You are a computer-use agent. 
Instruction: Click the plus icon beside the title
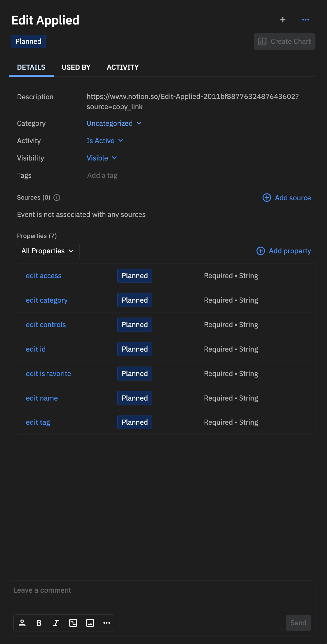click(x=282, y=20)
